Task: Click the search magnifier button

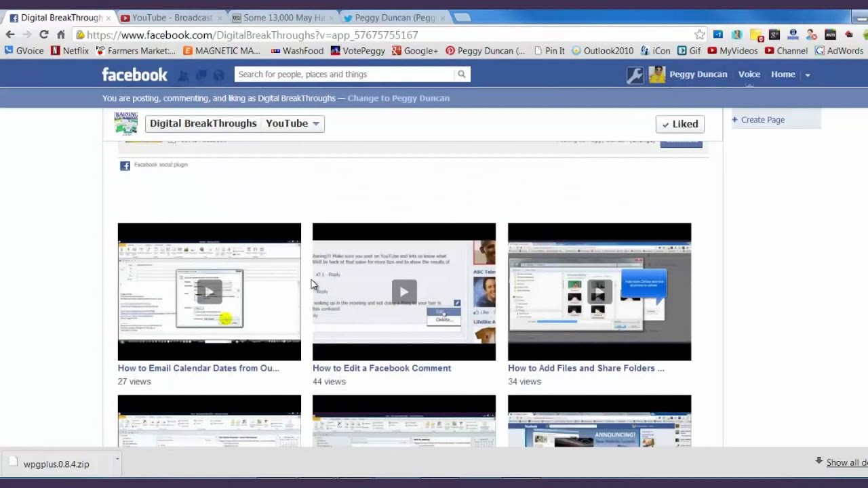Action: (462, 75)
